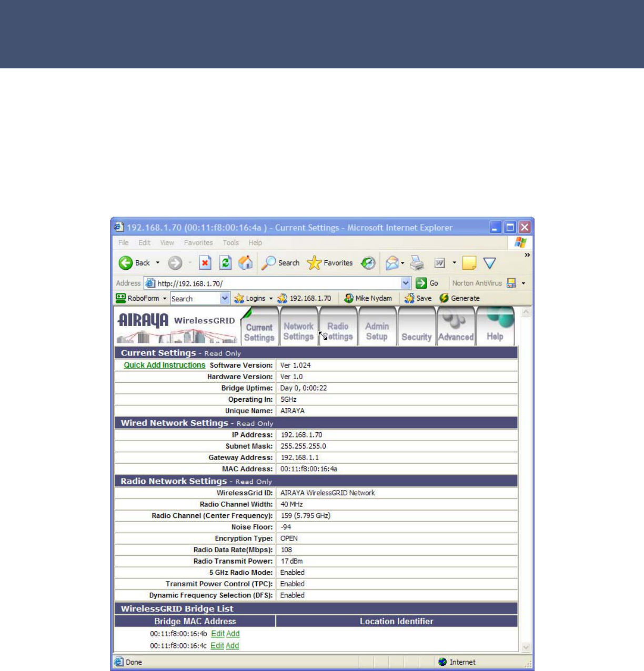
Task: Click the RoboForm Save button
Action: [x=418, y=298]
